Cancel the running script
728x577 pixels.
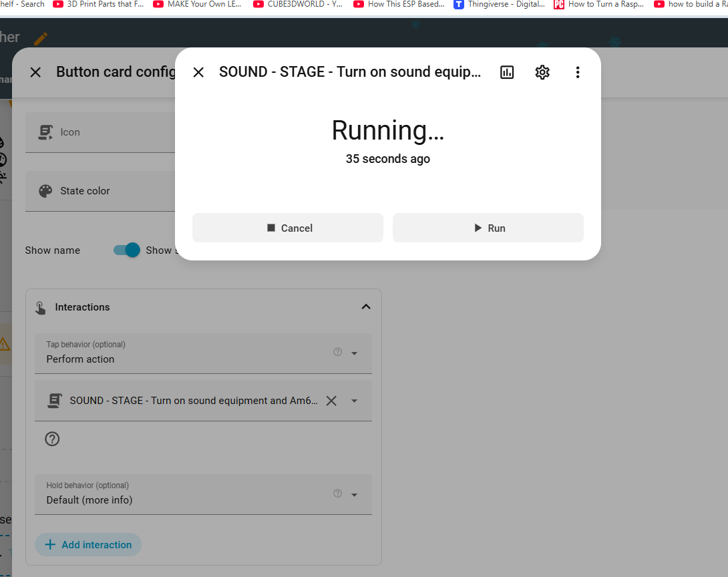(288, 228)
